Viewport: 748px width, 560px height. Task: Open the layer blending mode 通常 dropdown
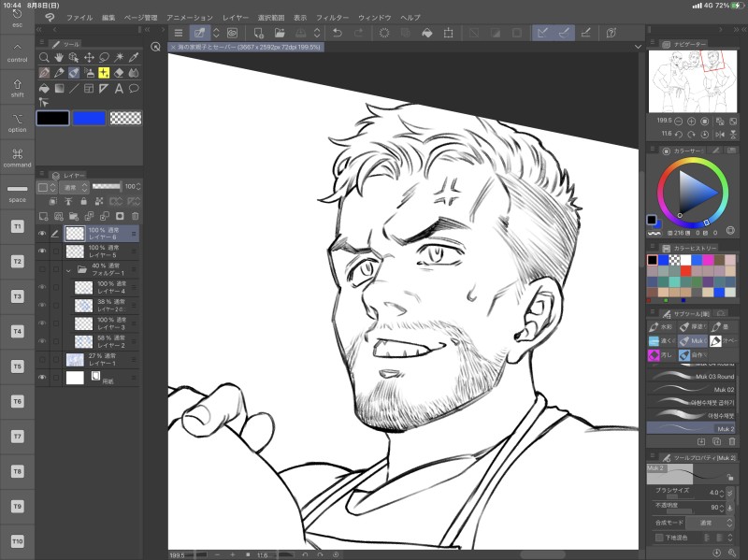[x=76, y=187]
